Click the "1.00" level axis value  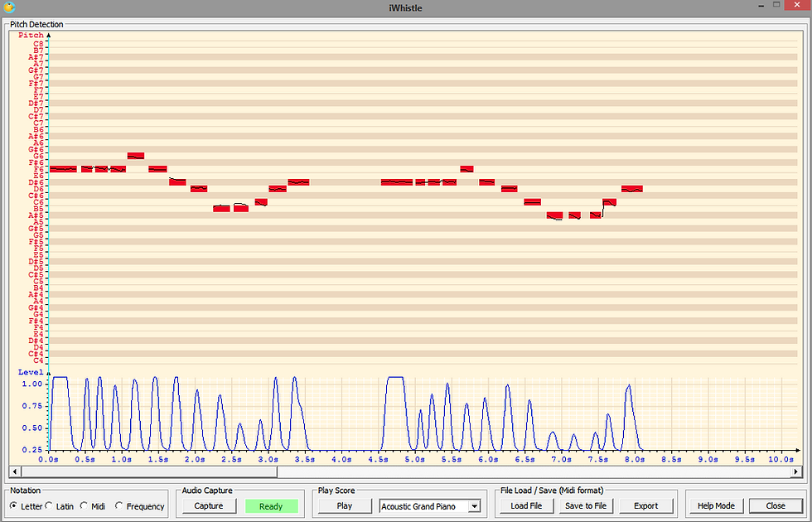coord(32,384)
